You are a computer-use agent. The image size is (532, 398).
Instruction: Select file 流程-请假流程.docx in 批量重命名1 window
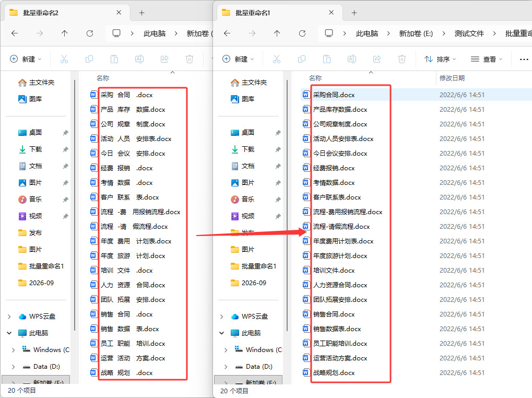[x=341, y=227]
